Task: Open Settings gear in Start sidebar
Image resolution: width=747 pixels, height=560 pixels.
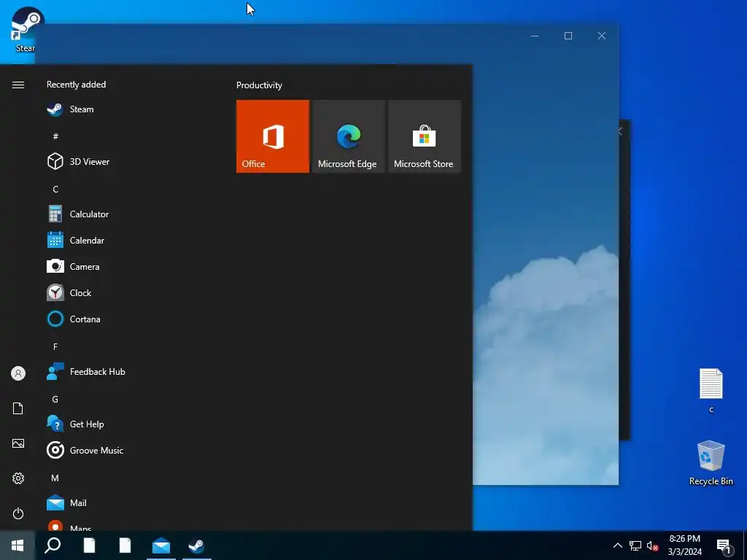Action: tap(18, 478)
